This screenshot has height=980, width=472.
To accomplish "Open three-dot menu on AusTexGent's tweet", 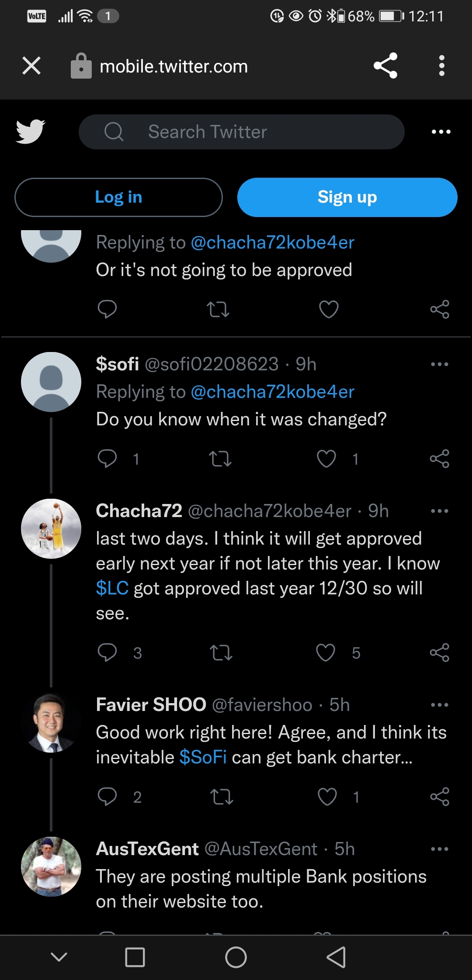I will 440,849.
